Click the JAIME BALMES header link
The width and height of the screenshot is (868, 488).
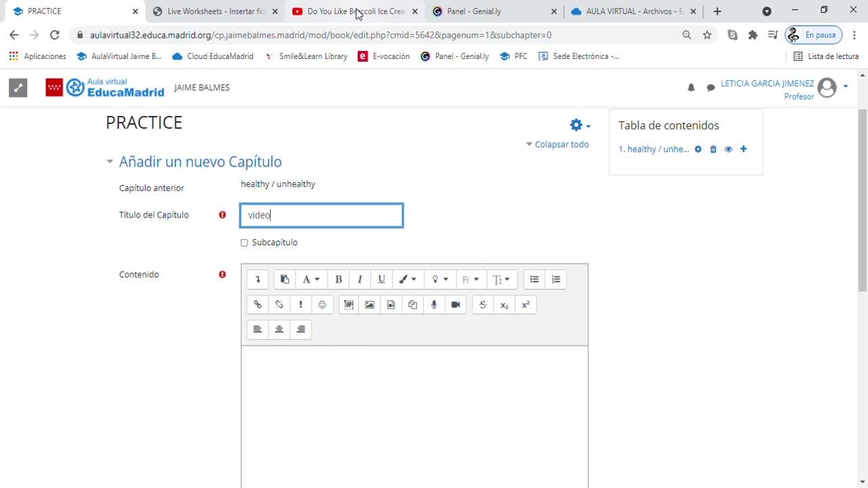[202, 87]
